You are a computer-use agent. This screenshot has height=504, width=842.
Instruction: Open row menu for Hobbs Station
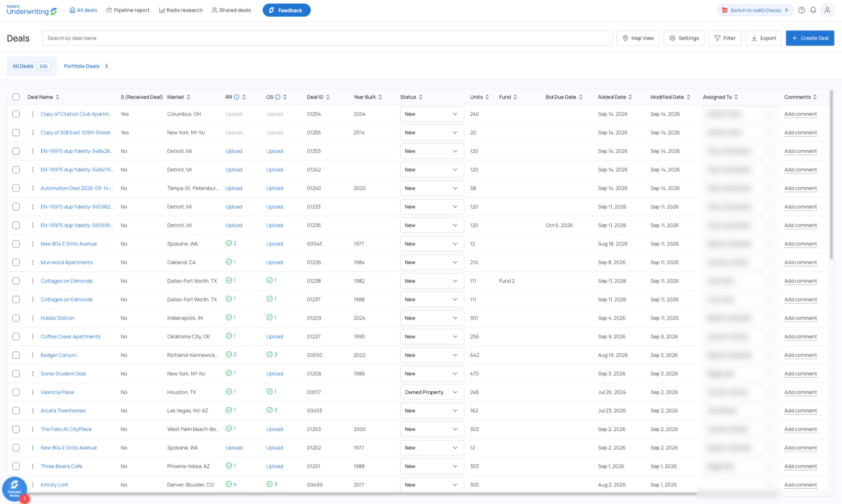point(32,318)
